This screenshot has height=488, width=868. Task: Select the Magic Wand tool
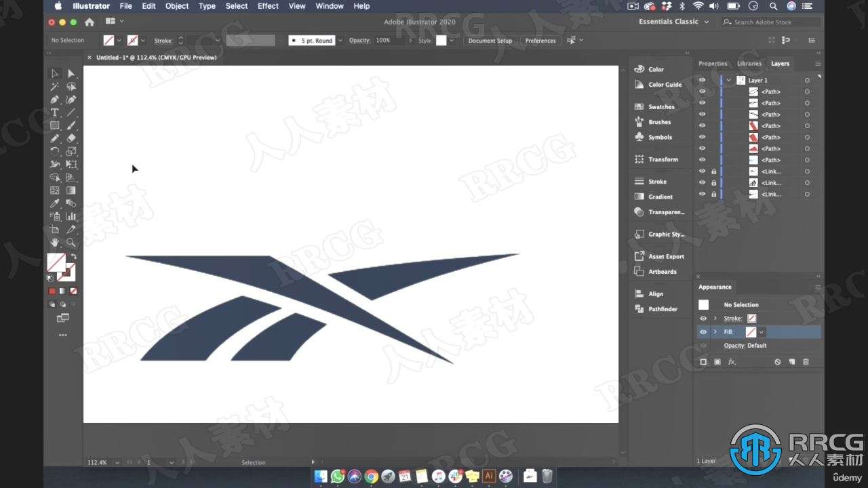tap(55, 87)
